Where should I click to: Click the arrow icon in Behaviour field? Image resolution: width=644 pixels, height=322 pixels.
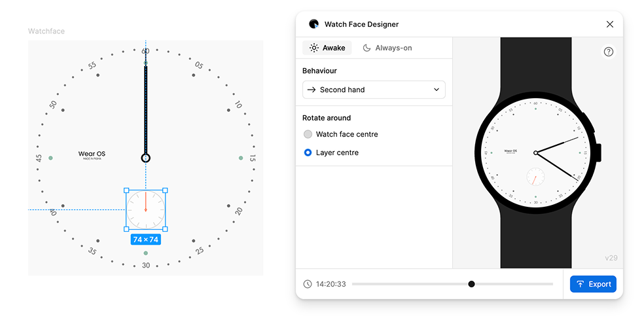click(312, 90)
